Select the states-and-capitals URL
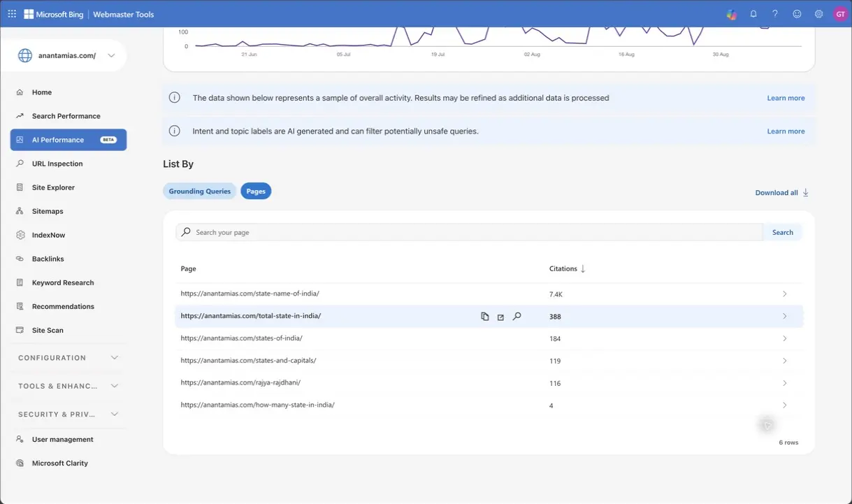The width and height of the screenshot is (852, 504). point(248,361)
